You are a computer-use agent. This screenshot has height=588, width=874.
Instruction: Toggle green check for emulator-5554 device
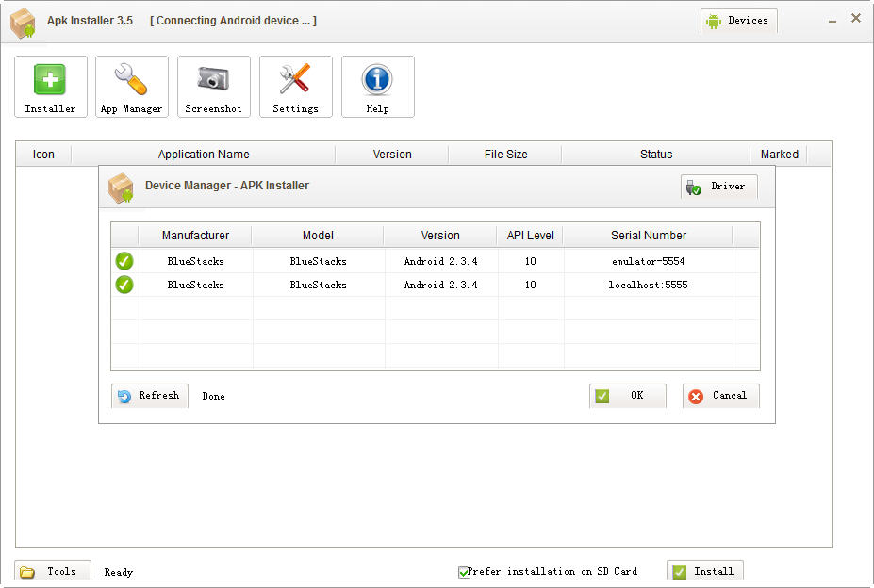point(124,261)
